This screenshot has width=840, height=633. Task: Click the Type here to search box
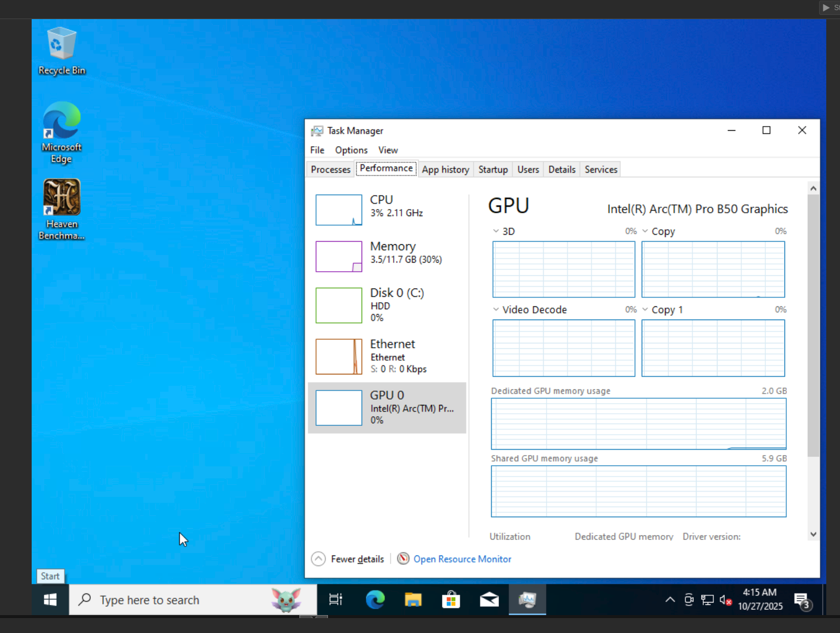179,600
